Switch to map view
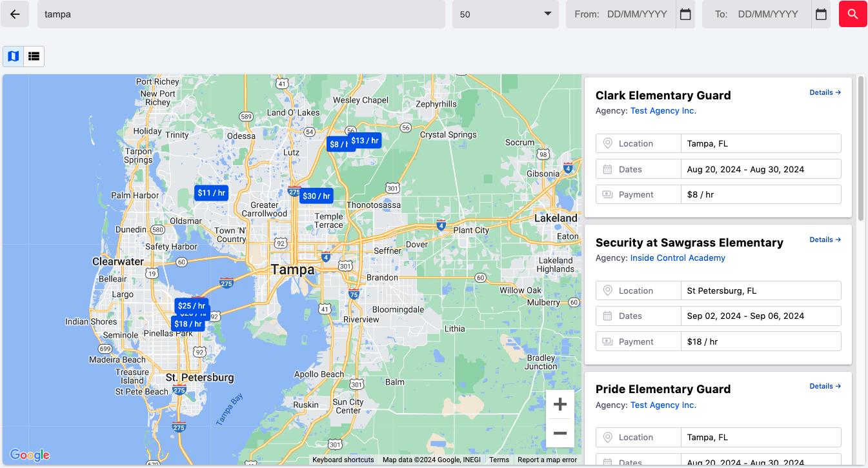Screen dimensions: 868x468 click(x=14, y=57)
